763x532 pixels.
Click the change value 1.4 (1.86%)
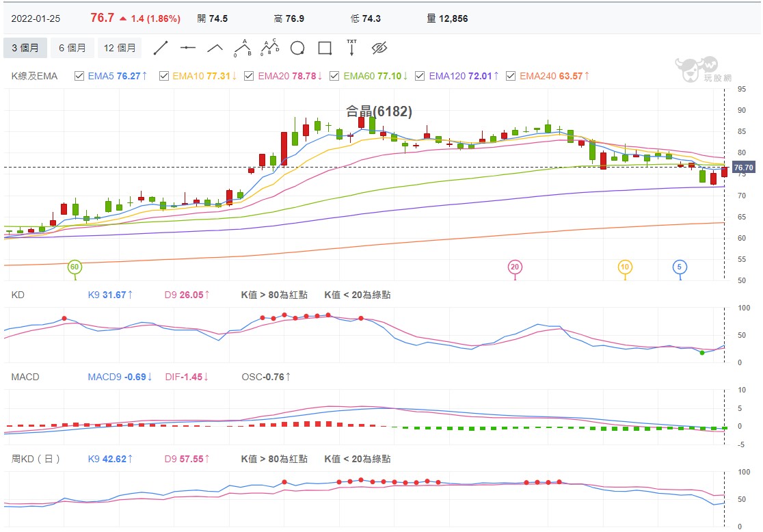click(155, 19)
